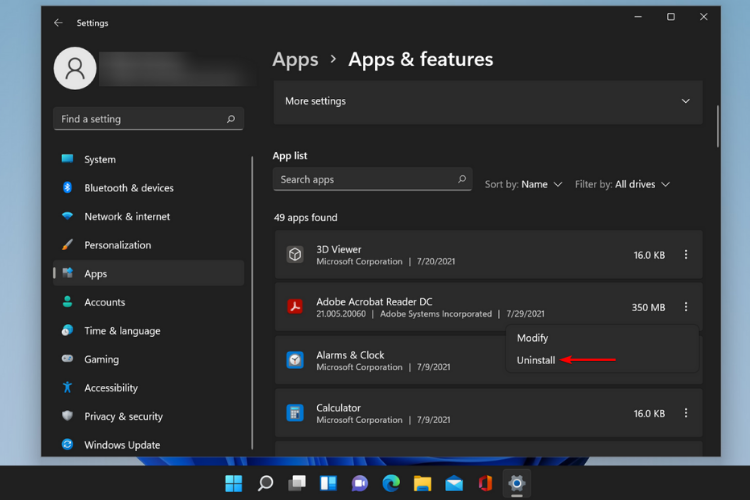The width and height of the screenshot is (750, 500).
Task: Go to Network & internet settings
Action: click(x=126, y=216)
